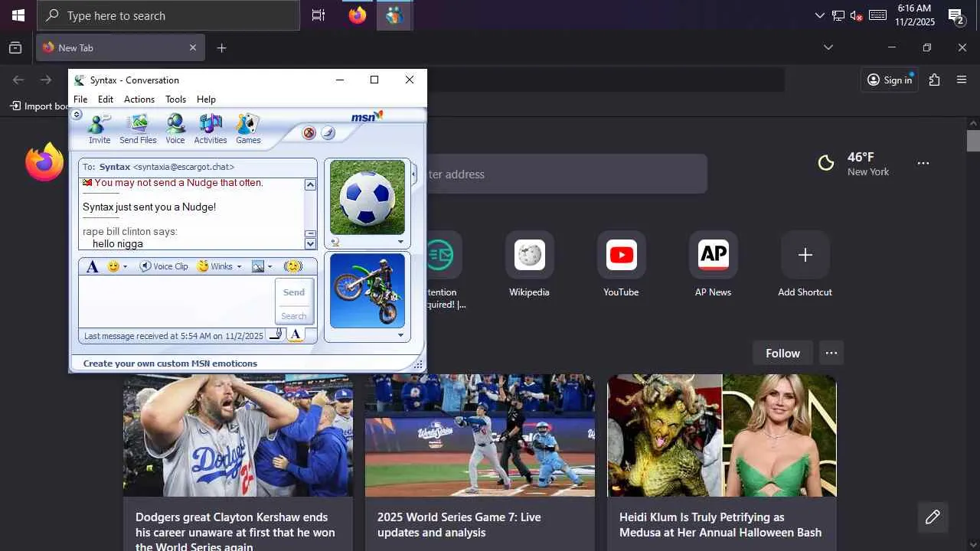Click the pencil customize new tab button
This screenshot has width=980, height=551.
[x=933, y=517]
